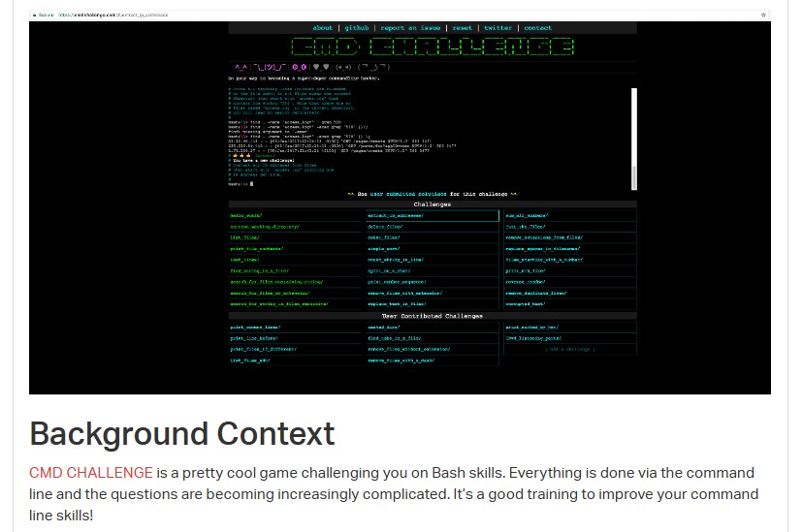803x532 pixels.
Task: Click the grey hearts emoticon badge
Action: (321, 67)
